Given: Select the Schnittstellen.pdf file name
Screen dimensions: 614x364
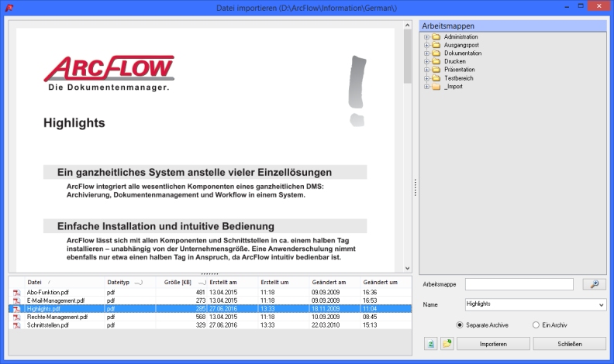Looking at the screenshot, I should 48,325.
